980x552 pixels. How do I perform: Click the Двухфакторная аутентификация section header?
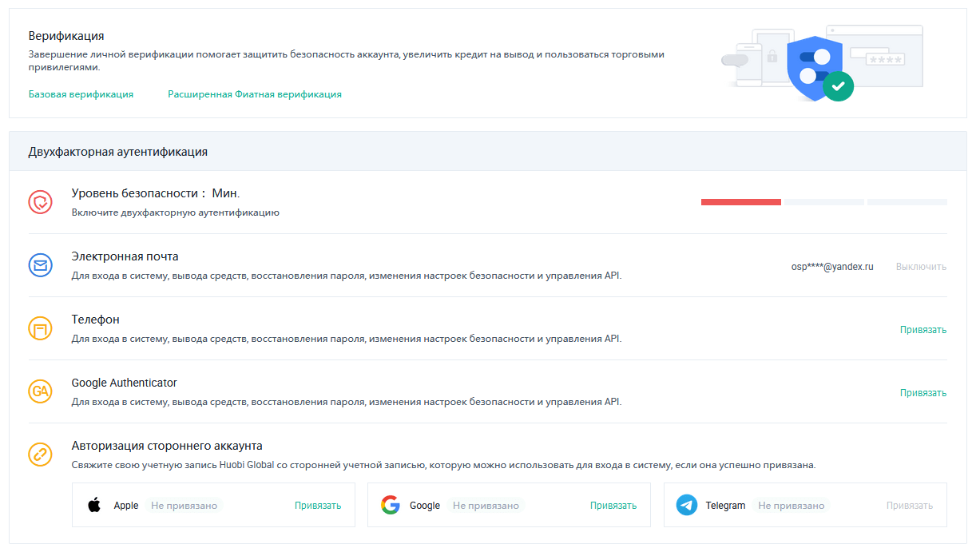(x=117, y=151)
